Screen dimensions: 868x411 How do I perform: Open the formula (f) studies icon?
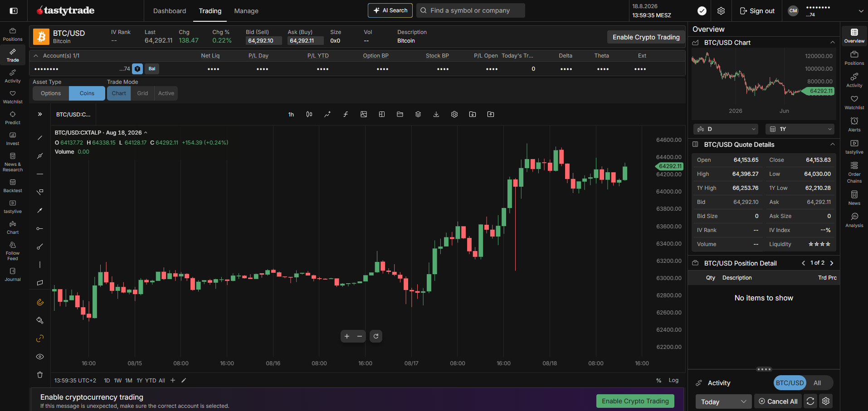(346, 114)
